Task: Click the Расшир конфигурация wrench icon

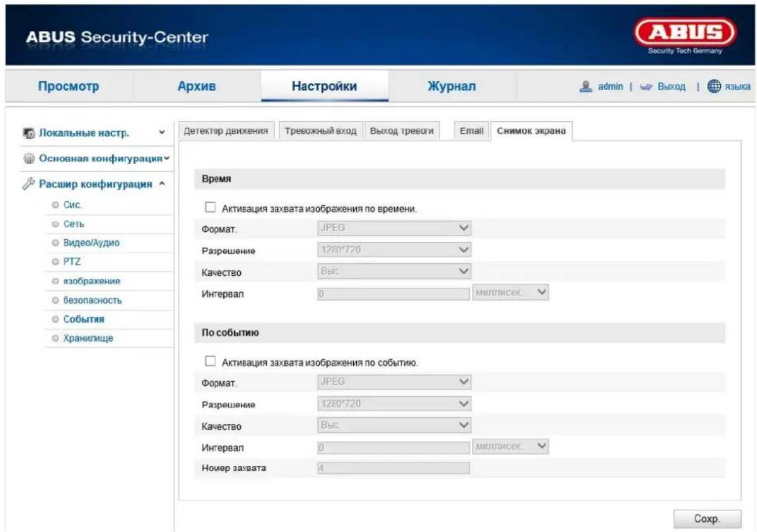Action: point(30,184)
